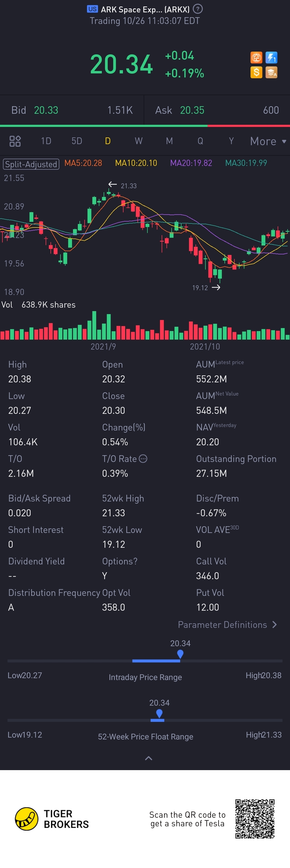Tap the Disc/Prem value -0.67%
Screen dimensions: 290x868
tap(211, 513)
